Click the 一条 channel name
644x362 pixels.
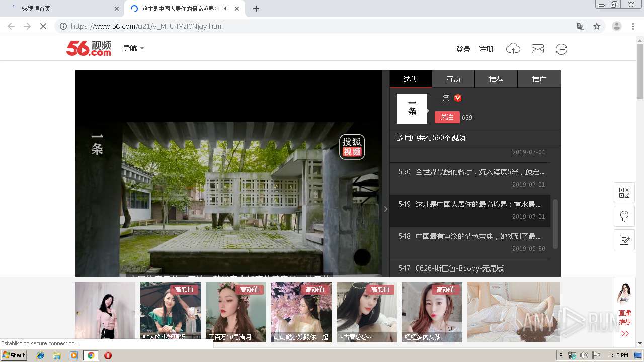[442, 98]
